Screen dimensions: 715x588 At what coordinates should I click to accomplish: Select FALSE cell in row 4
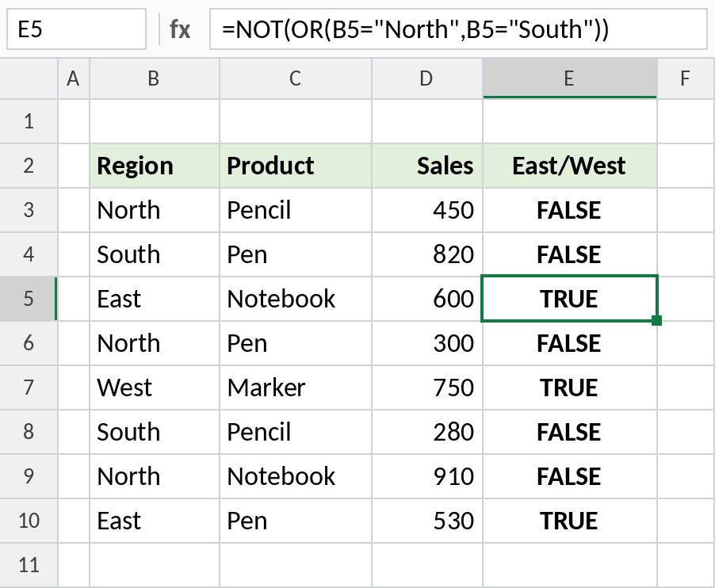[x=570, y=254]
